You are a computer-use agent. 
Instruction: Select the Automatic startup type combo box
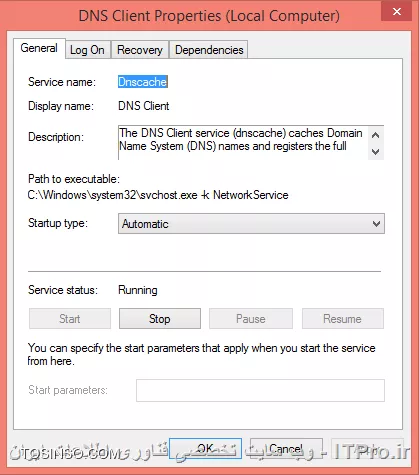251,224
